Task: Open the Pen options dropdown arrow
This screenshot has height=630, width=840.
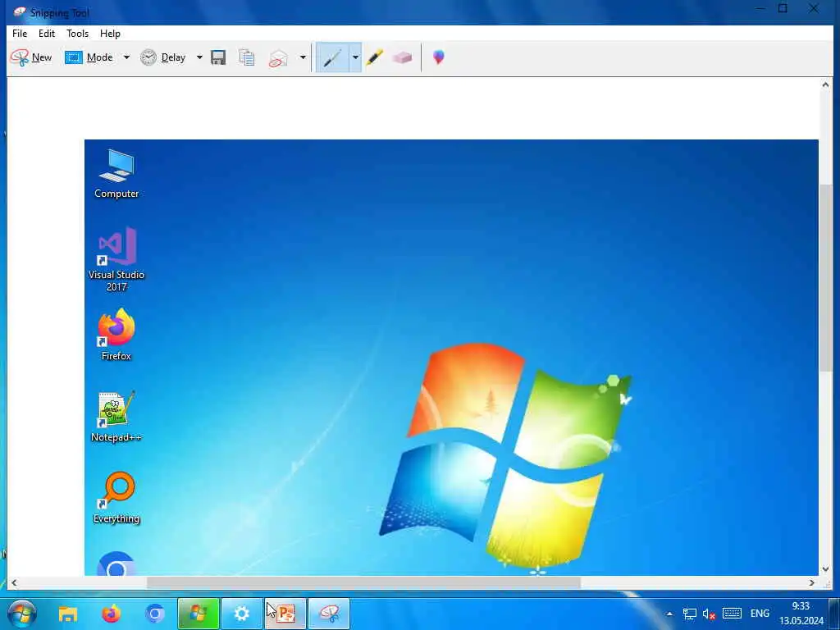Action: [355, 57]
